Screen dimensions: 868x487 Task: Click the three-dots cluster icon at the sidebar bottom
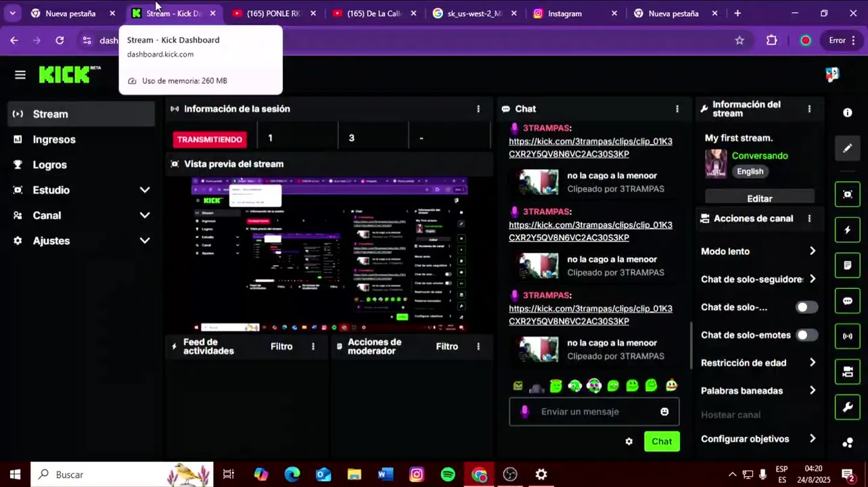click(848, 443)
